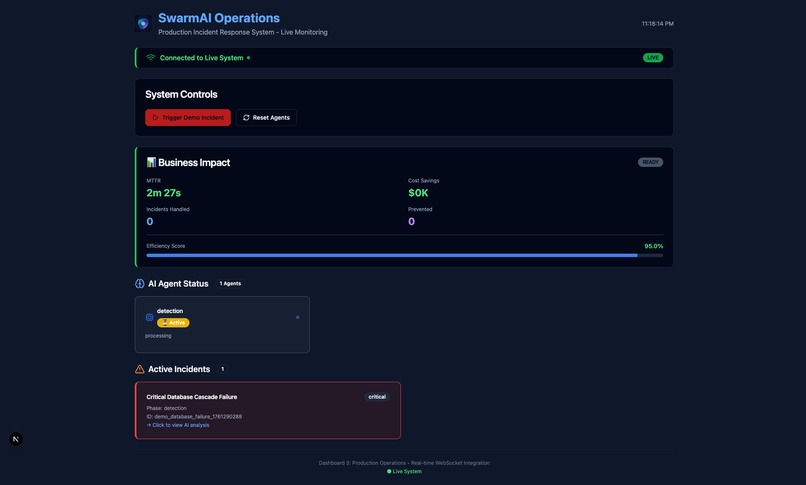Viewport: 806px width, 485px height.
Task: Click the 'Live System' footer indicator
Action: 404,471
